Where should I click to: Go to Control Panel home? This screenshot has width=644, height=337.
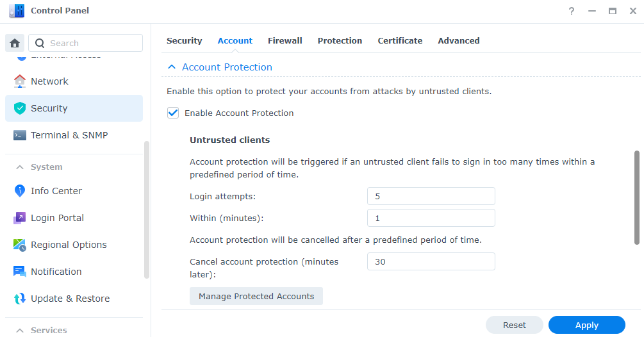[x=15, y=43]
